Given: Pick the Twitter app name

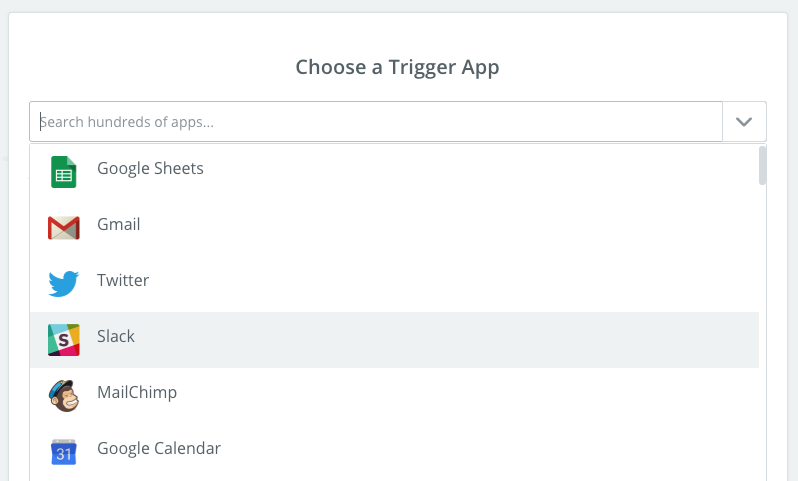Looking at the screenshot, I should coord(123,280).
